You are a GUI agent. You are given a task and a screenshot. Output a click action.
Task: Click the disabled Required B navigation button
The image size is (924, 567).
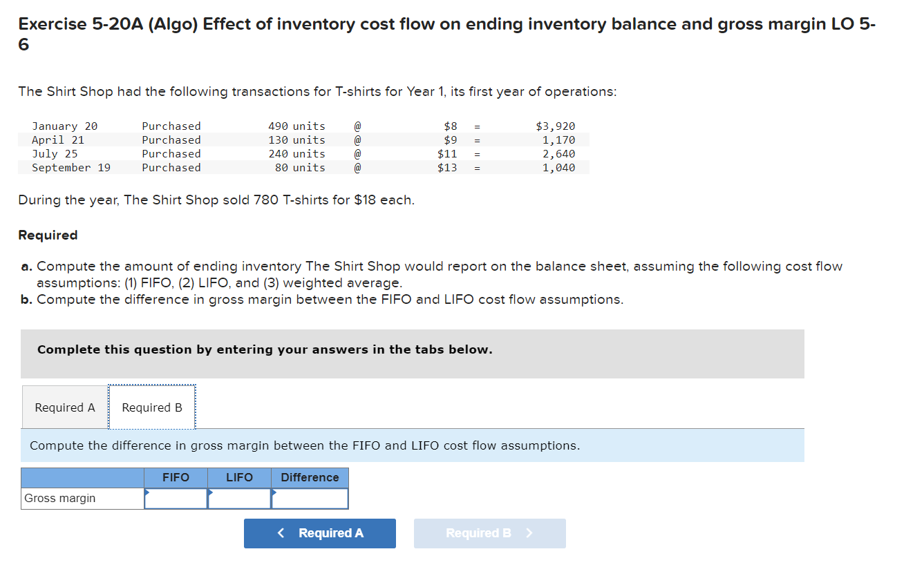[x=489, y=533]
